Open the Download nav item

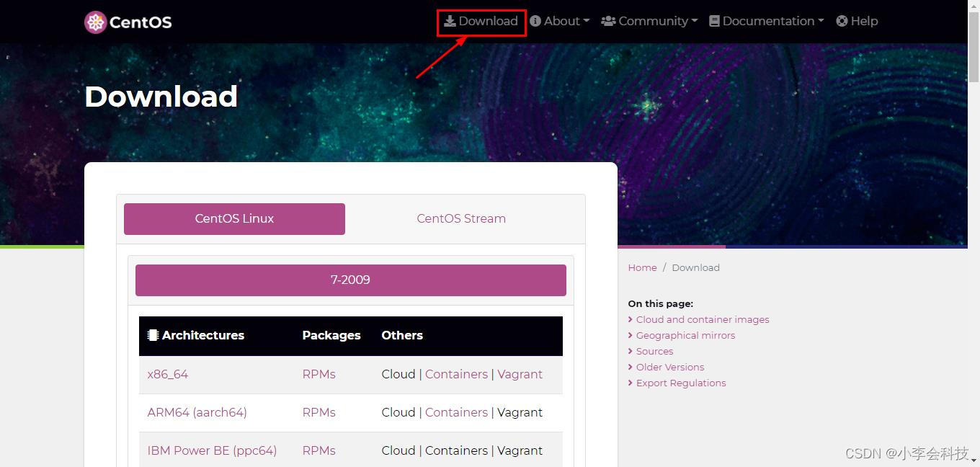(x=481, y=21)
